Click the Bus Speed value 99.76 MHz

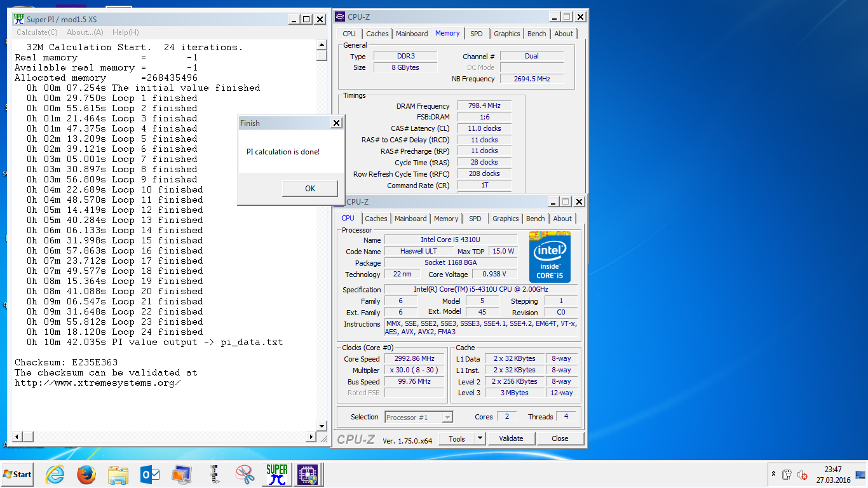pos(414,381)
